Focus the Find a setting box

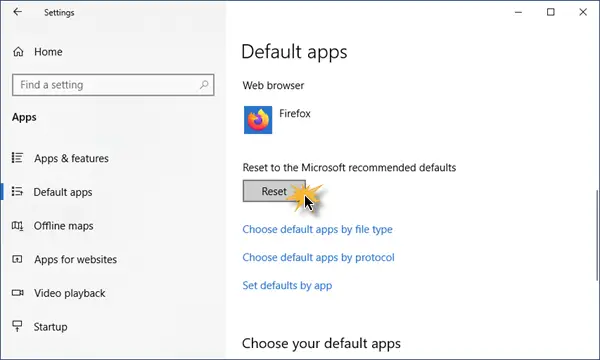[113, 85]
